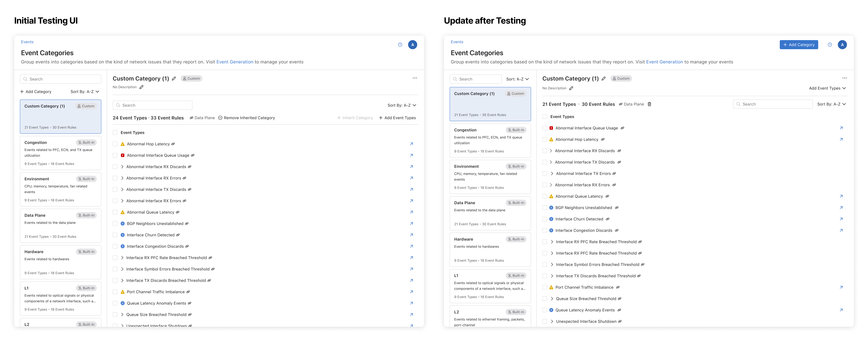
Task: Check Unexpected Interface Shutdown box, Update after Testing
Action: (x=545, y=322)
